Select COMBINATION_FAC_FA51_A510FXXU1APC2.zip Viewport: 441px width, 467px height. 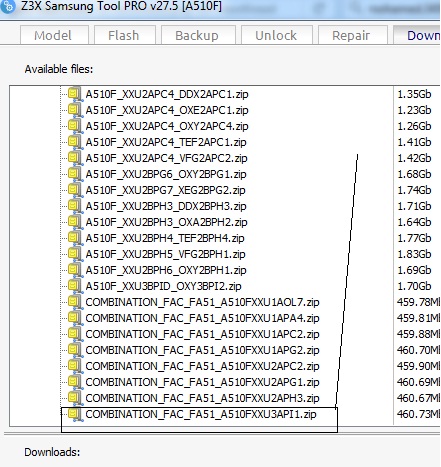pos(202,334)
